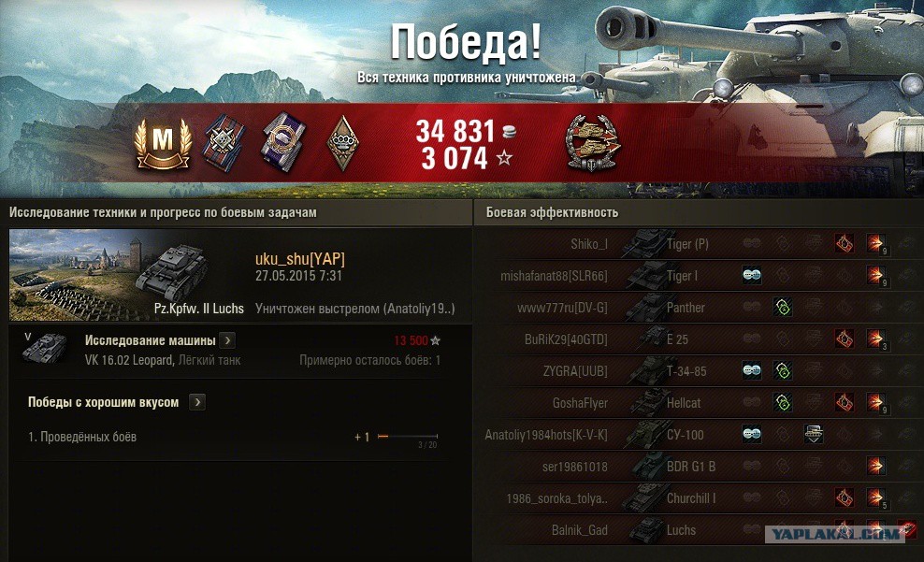Click player name uku_shu[YAP]
924x562 pixels.
tap(300, 259)
